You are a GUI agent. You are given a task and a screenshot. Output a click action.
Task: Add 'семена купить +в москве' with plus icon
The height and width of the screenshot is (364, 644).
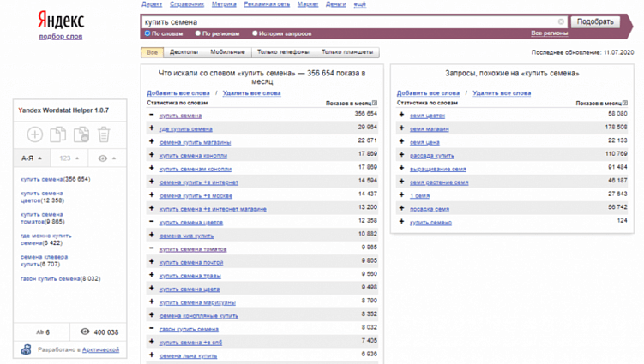coord(152,195)
